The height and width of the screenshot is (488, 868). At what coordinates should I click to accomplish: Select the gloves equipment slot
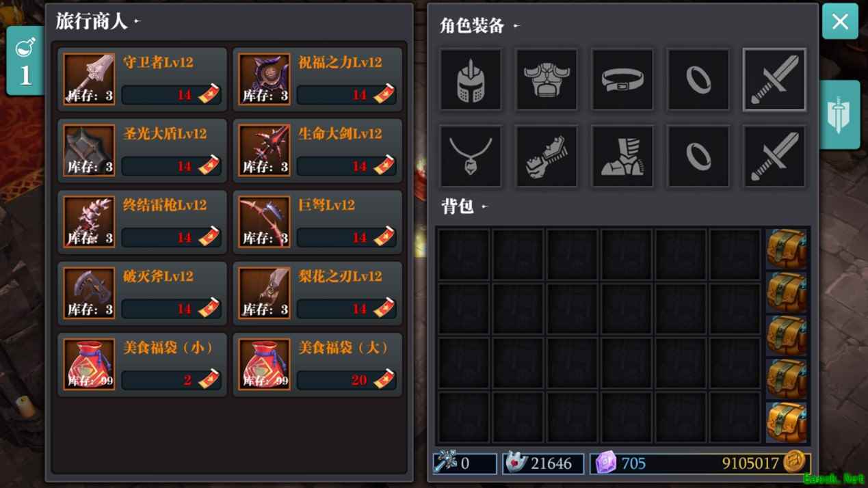coord(547,156)
